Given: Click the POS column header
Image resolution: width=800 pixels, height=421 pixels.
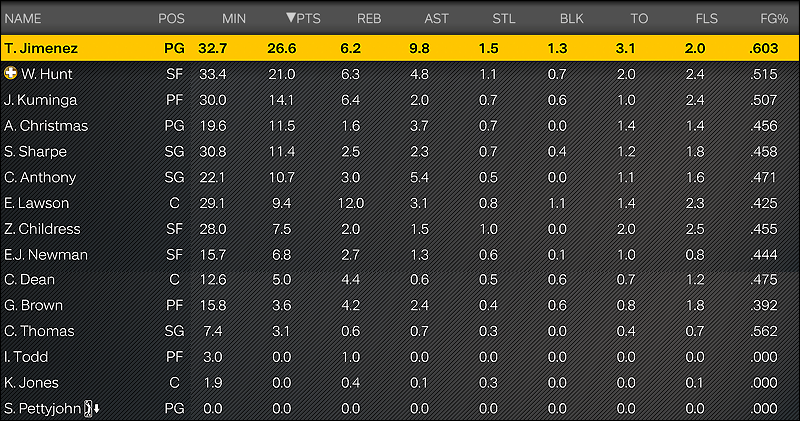Looking at the screenshot, I should coord(171,19).
